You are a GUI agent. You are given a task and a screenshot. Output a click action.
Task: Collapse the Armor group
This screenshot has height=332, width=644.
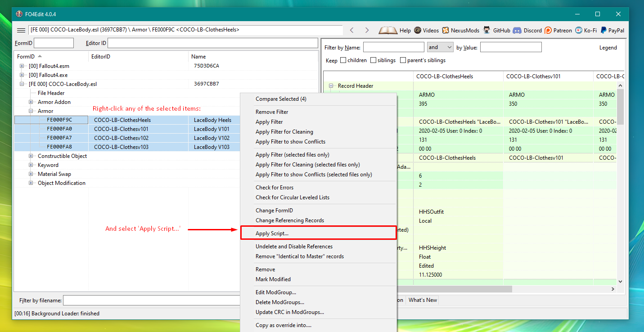coord(31,111)
